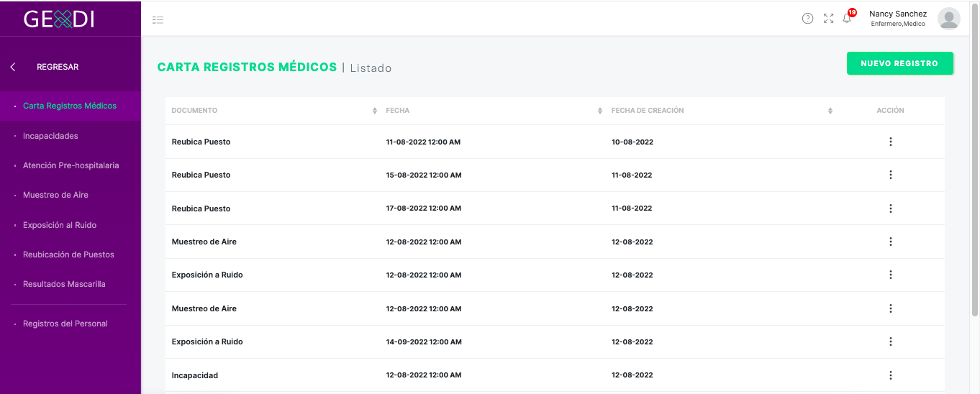Open action menu for Reubica Puesto 11-08-2022 12:00 AM row
The image size is (980, 394).
click(x=890, y=142)
